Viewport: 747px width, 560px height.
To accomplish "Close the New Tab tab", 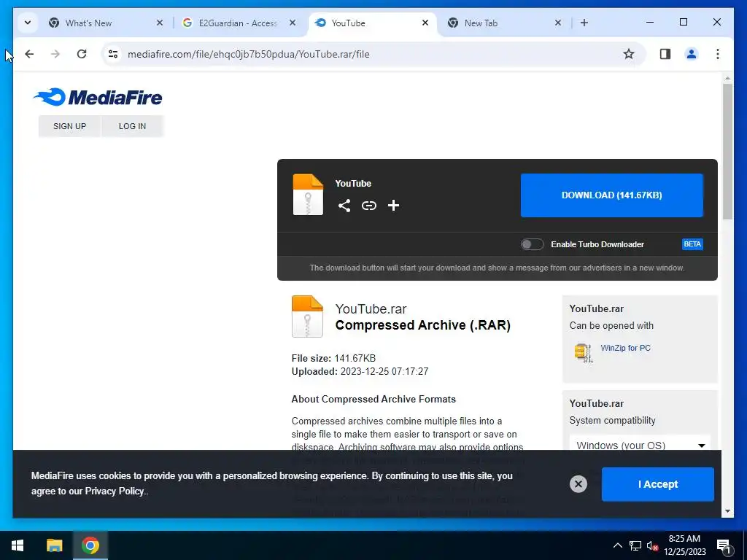I will [558, 23].
